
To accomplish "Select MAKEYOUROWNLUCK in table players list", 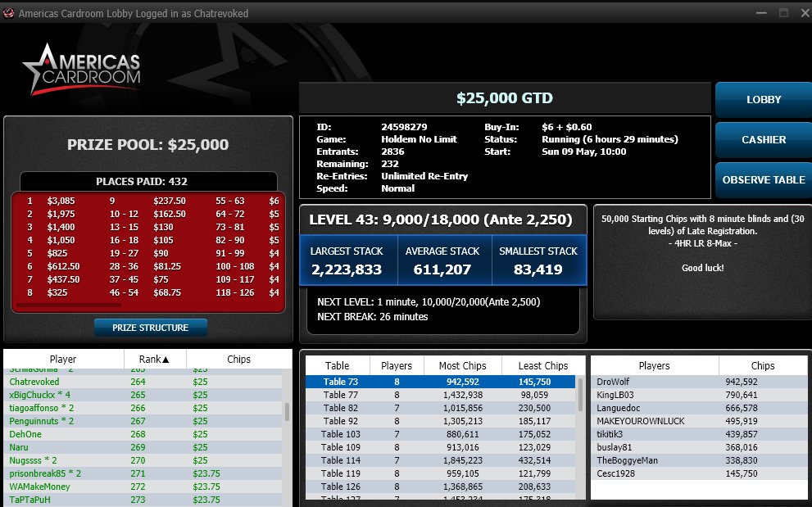I will (x=699, y=421).
